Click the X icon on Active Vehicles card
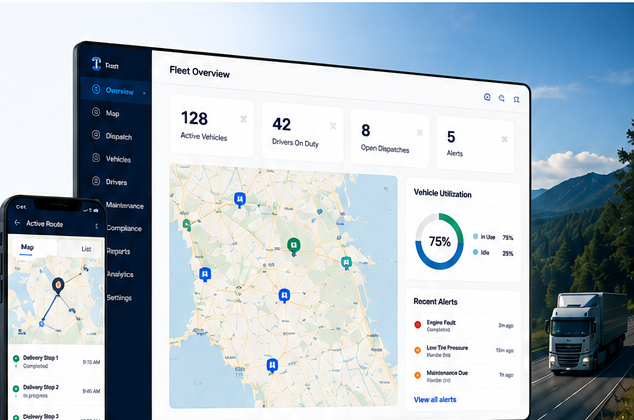This screenshot has height=420, width=634. [243, 119]
